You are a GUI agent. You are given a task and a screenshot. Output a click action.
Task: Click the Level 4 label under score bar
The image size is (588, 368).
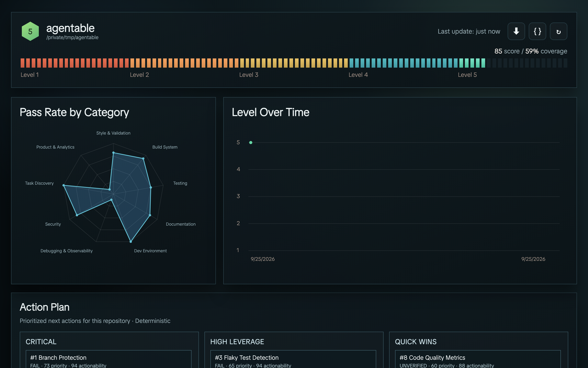pos(358,75)
